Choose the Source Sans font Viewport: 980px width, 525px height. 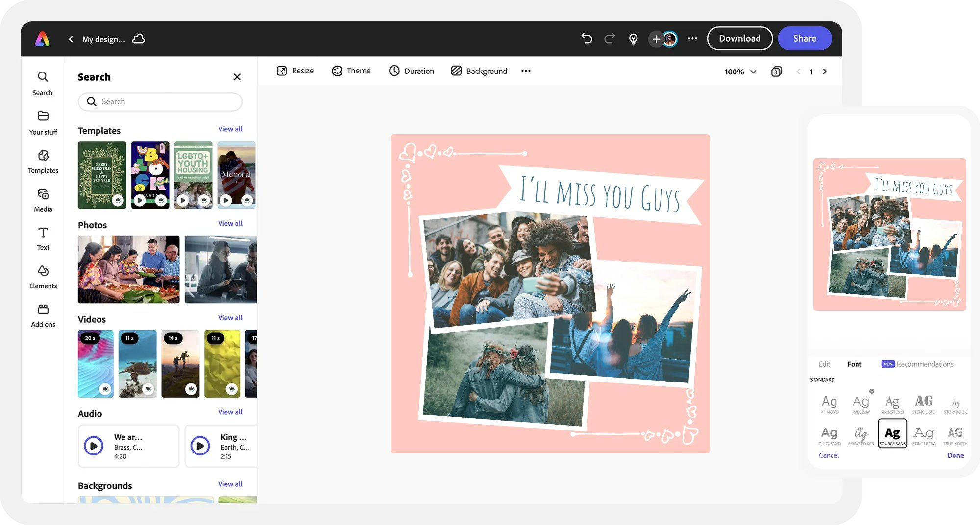892,433
